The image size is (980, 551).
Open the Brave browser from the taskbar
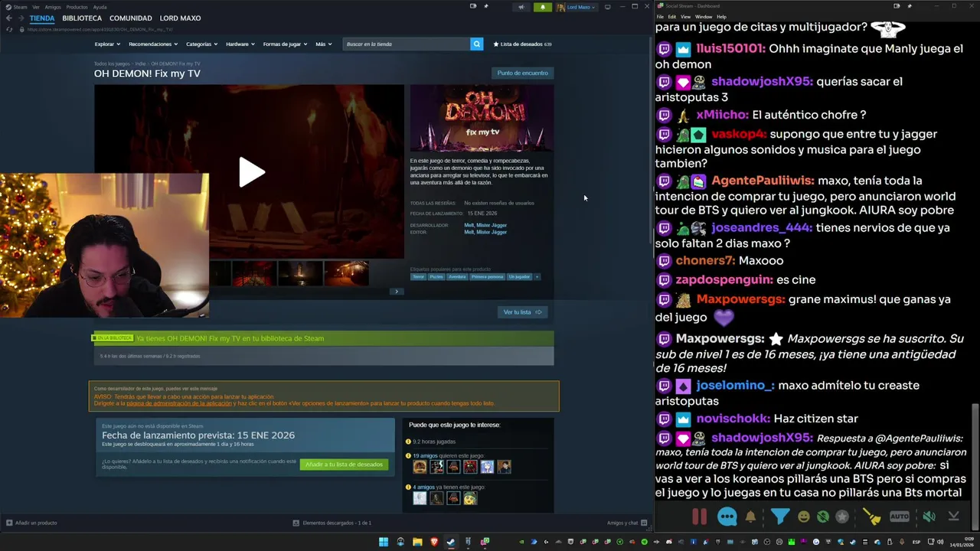434,542
